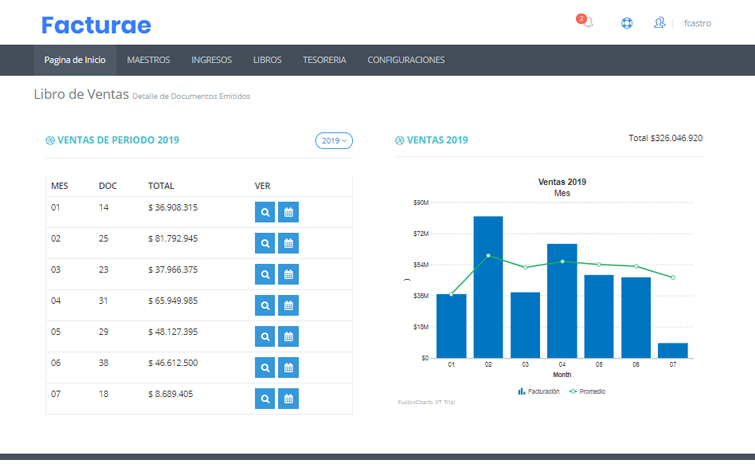Click the Promedio point over month 02

pos(488,256)
